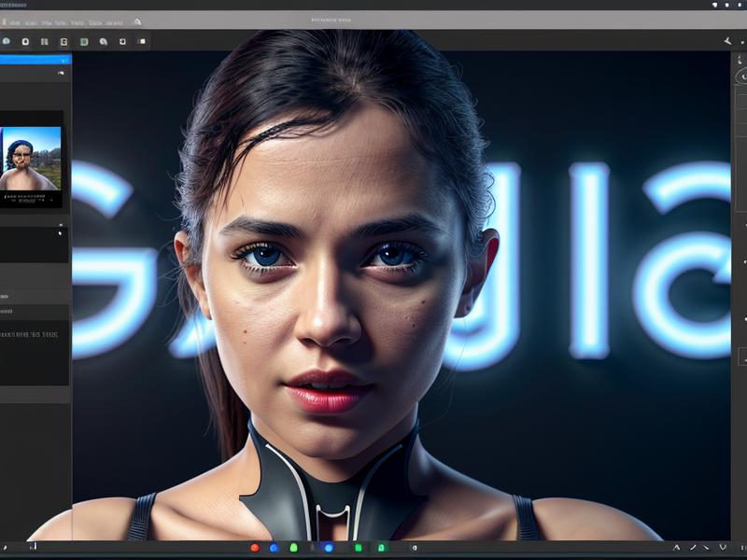This screenshot has width=747, height=560.
Task: Click the green square icon in the top toolbar
Action: [84, 41]
